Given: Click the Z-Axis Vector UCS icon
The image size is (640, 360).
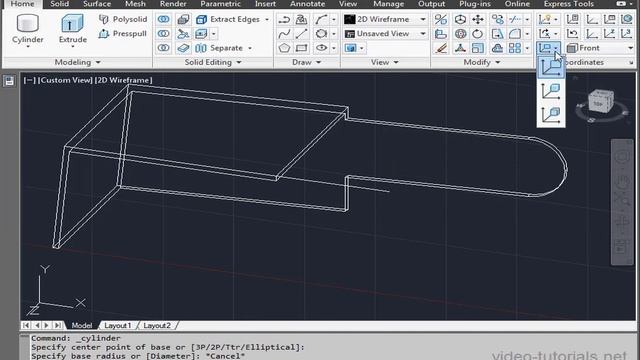Looking at the screenshot, I should pyautogui.click(x=609, y=33).
